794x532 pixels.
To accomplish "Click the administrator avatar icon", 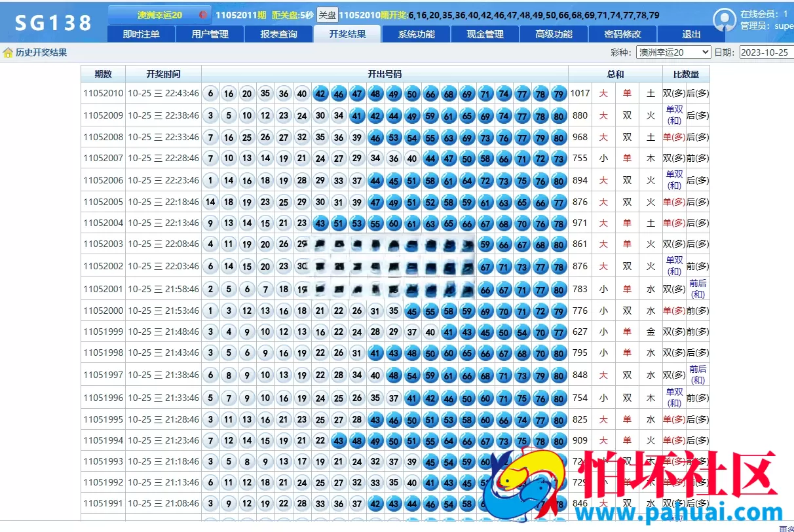I will 724,20.
